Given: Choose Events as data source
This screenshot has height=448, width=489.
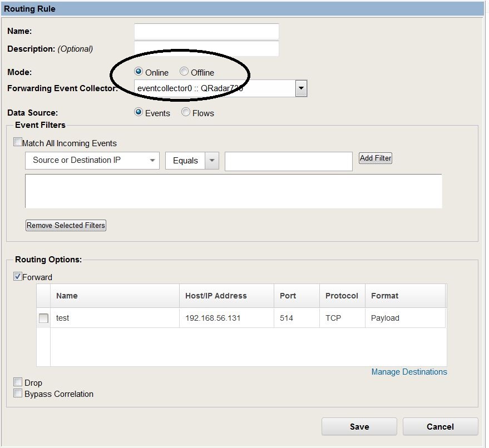Looking at the screenshot, I should (139, 112).
